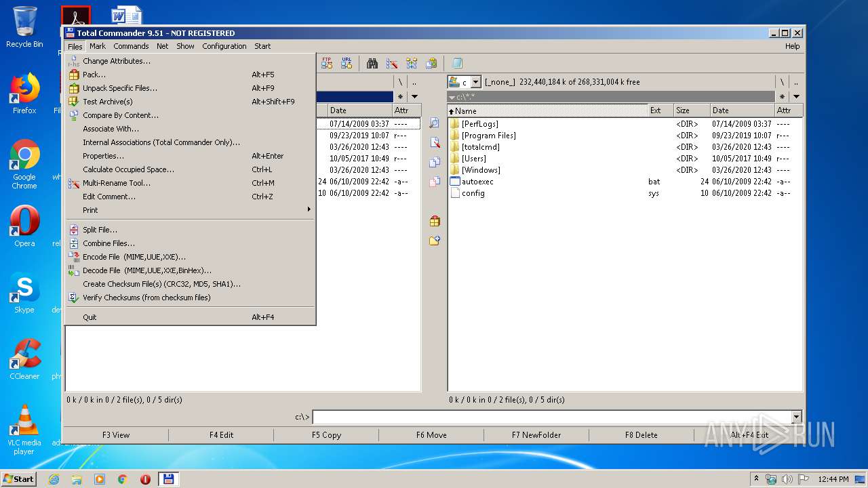868x488 pixels.
Task: Open the Configuration menu
Action: pos(224,46)
